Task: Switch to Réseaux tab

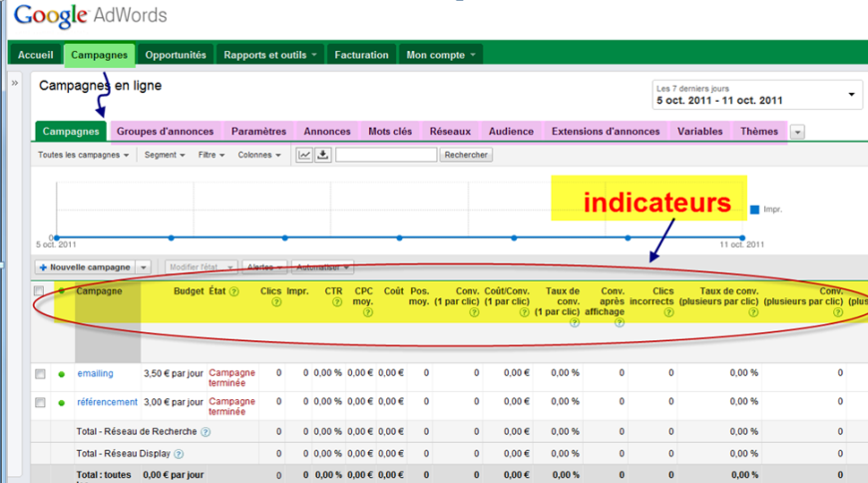Action: (x=450, y=132)
